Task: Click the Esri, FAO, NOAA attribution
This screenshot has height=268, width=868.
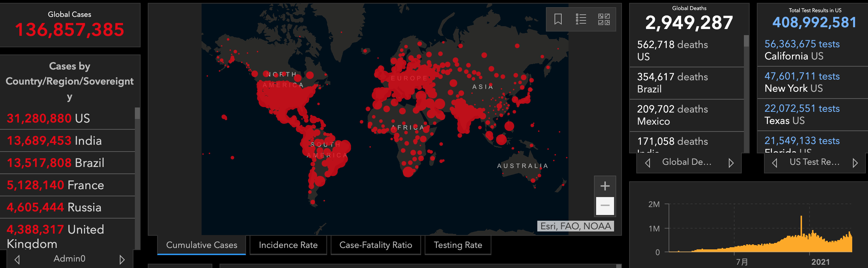Action: pyautogui.click(x=575, y=226)
